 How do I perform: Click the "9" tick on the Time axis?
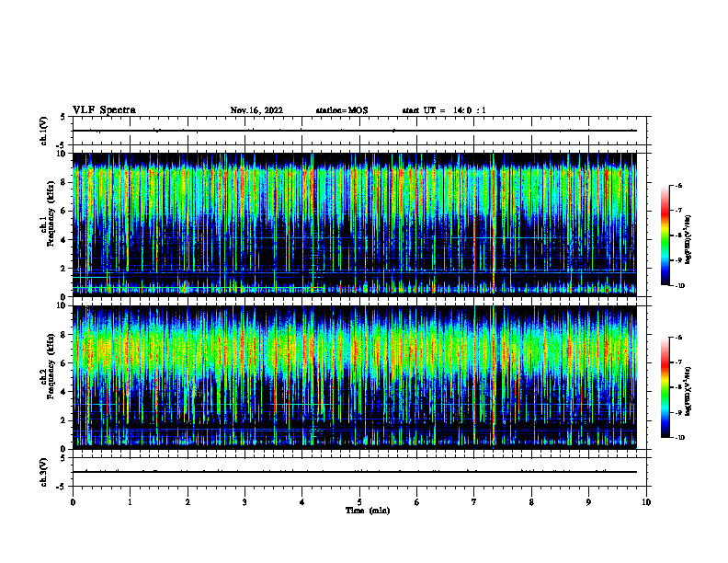pos(588,502)
